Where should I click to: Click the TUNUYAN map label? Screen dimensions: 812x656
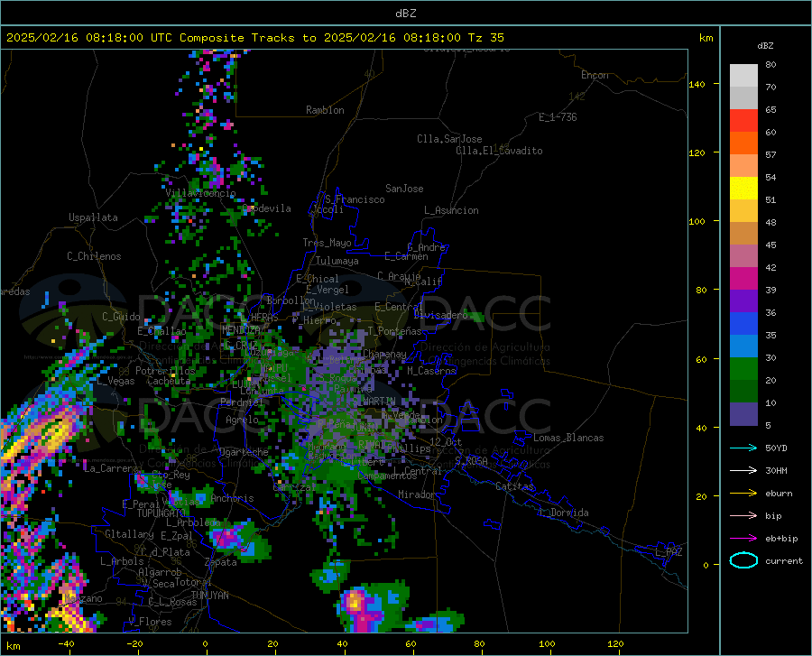coord(209,596)
